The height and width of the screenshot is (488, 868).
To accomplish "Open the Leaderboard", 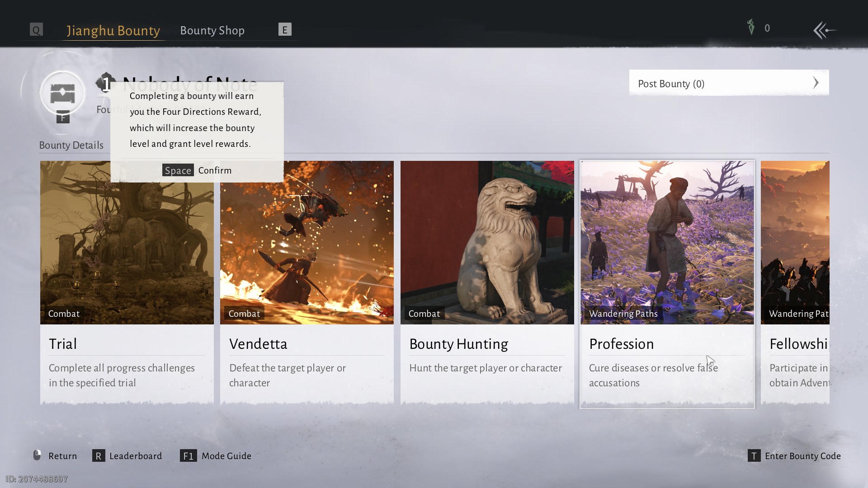I will click(135, 455).
